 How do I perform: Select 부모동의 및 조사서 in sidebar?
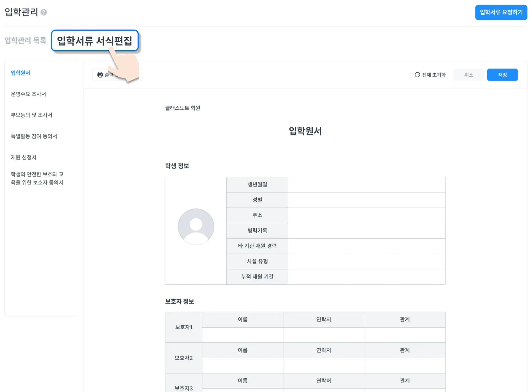[31, 115]
